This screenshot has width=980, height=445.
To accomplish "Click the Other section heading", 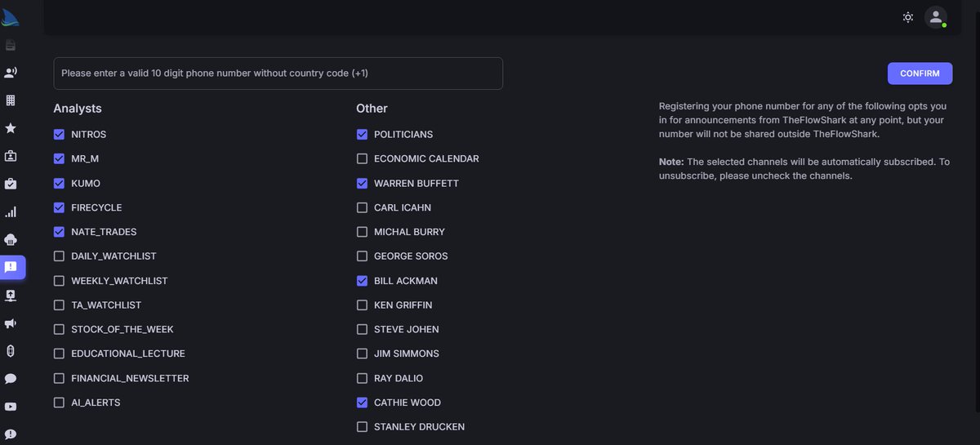I will (x=372, y=109).
